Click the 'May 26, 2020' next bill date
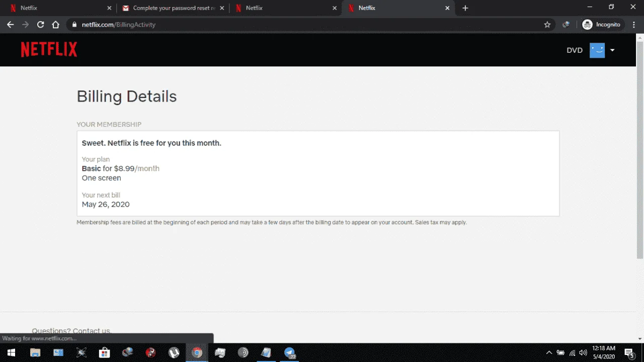 [x=106, y=204]
